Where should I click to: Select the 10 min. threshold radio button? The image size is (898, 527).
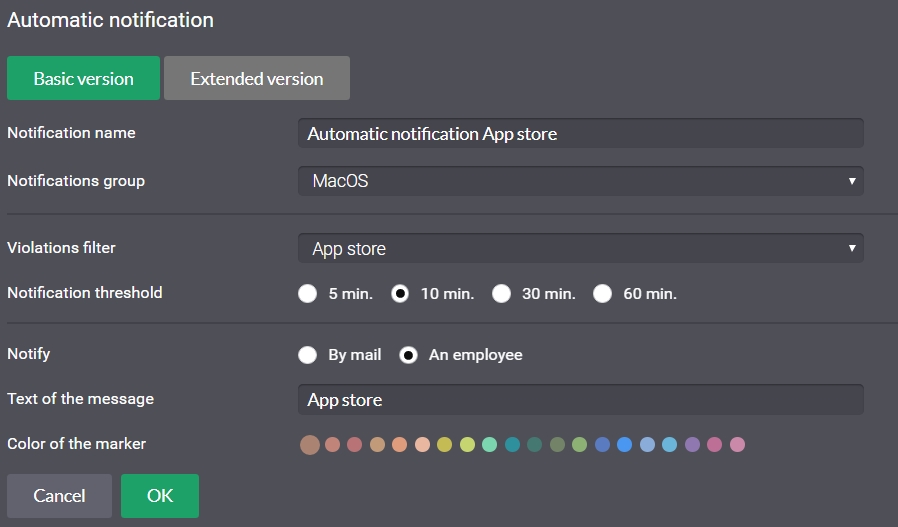point(400,293)
